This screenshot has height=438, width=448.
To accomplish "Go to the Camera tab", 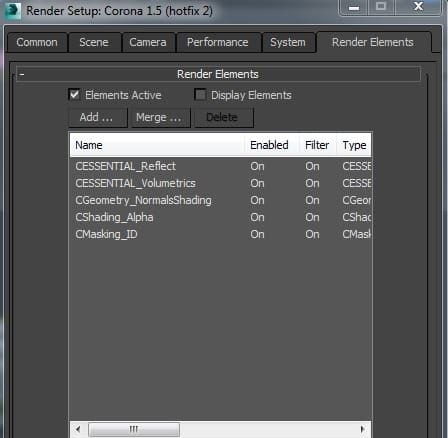I will 148,43.
